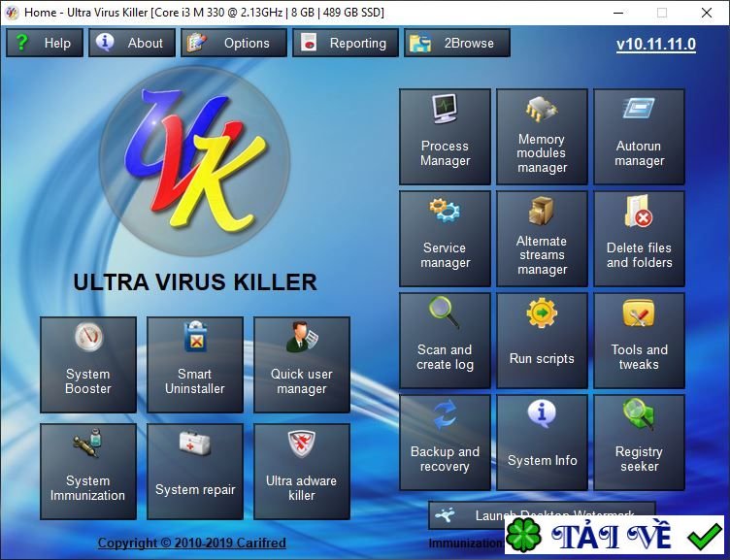This screenshot has height=560, width=730.
Task: Click the UVK logo sphere
Action: tap(194, 160)
